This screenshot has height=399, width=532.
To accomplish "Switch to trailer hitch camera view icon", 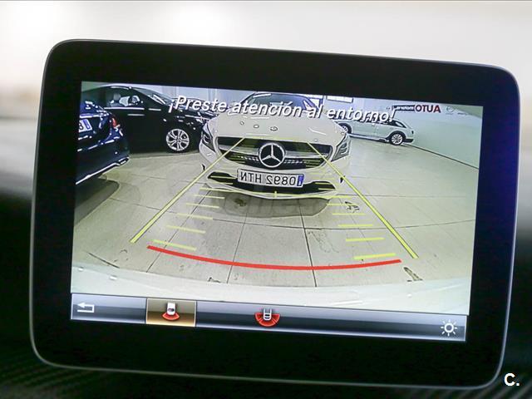I will pos(267,318).
